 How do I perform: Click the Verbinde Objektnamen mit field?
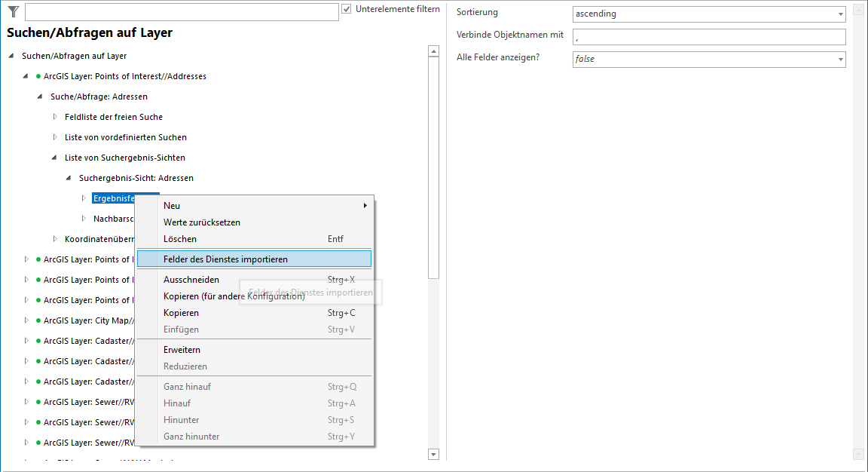coord(708,36)
